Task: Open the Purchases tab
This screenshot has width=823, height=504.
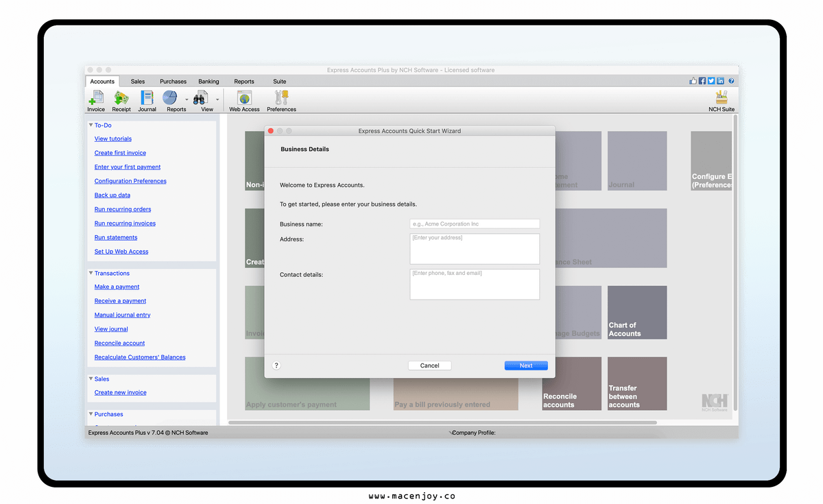Action: pos(173,82)
